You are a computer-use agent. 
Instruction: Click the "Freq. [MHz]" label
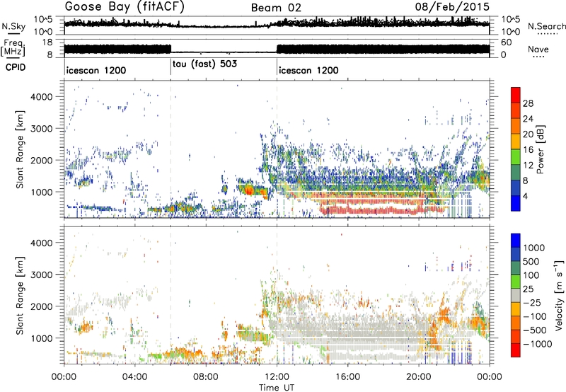[x=13, y=48]
